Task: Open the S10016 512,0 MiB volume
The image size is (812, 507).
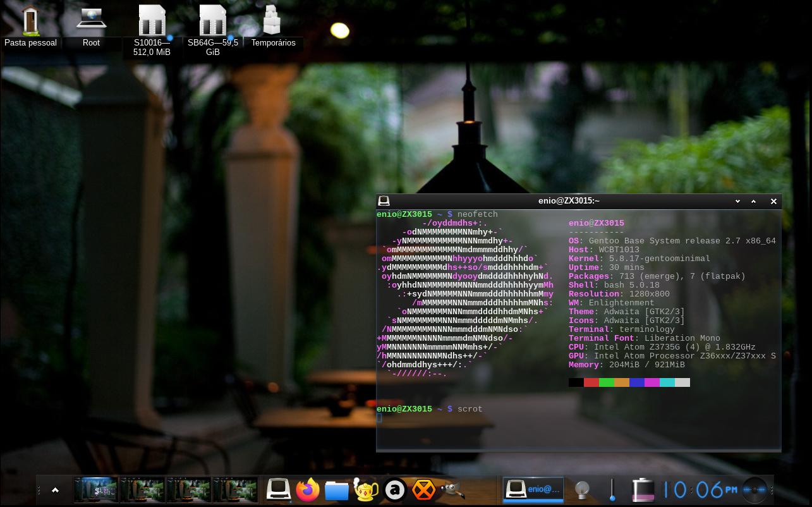Action: [x=152, y=28]
